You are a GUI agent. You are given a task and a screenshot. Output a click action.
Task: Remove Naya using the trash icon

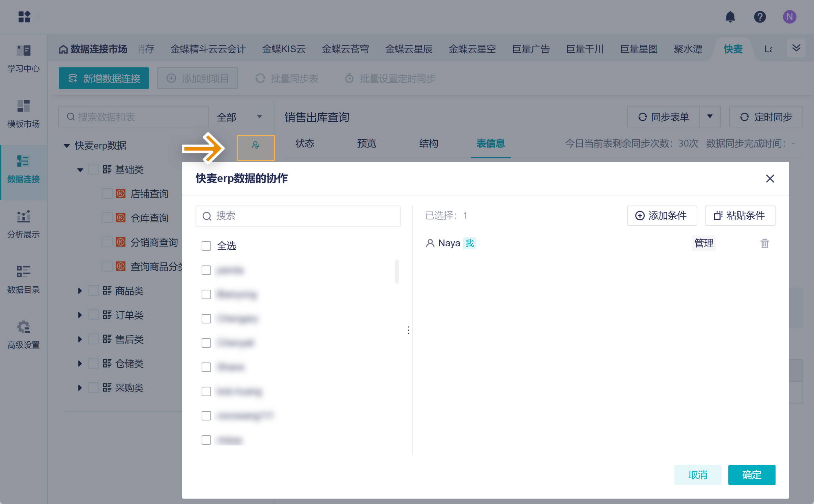coord(764,243)
